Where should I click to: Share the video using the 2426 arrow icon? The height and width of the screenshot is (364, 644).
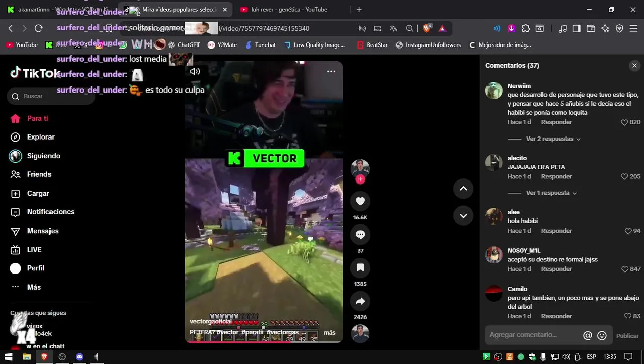click(x=360, y=301)
